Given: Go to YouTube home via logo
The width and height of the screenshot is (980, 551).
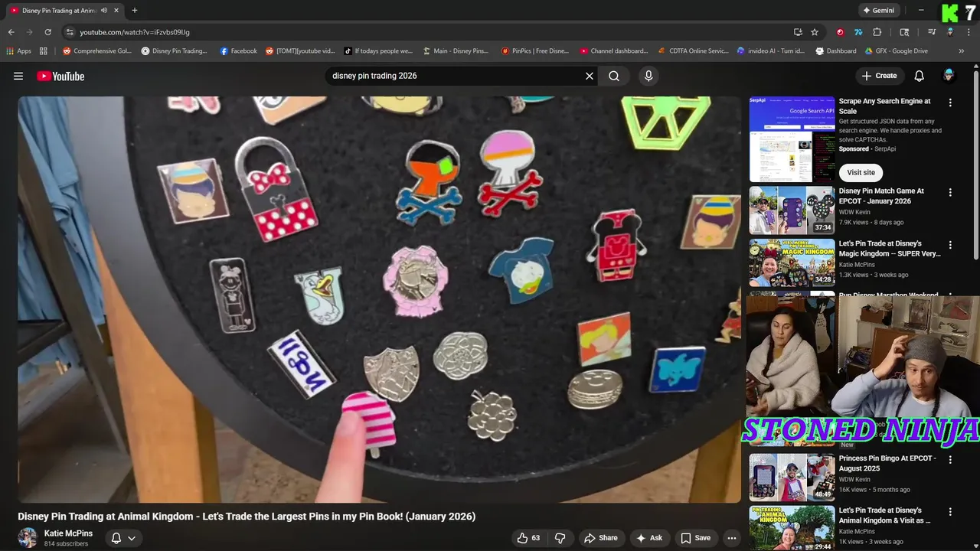Looking at the screenshot, I should (60, 76).
